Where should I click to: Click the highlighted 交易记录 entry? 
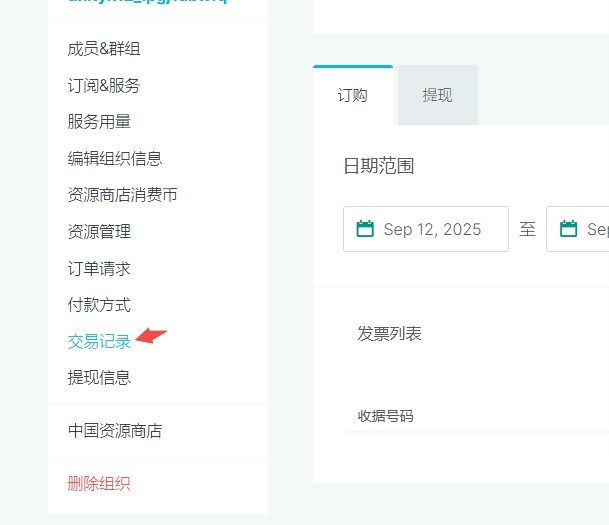(99, 341)
